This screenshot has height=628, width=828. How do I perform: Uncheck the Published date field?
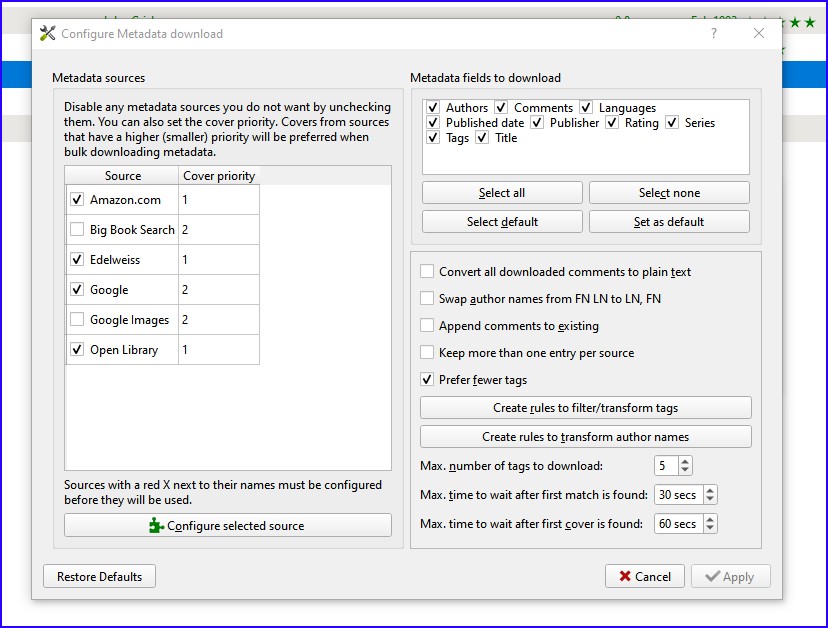click(x=433, y=123)
